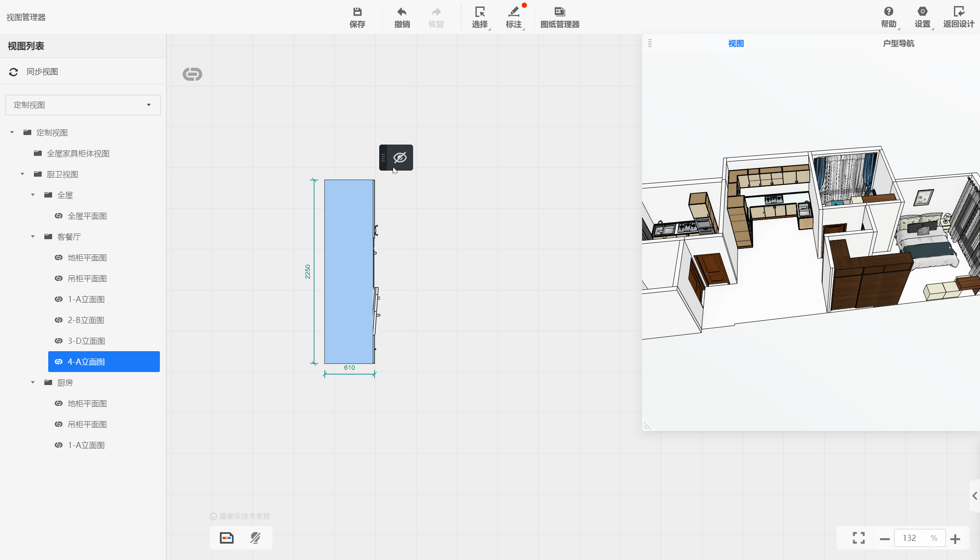980x560 pixels.
Task: Toggle the hide eye icon above cabinet
Action: 400,158
